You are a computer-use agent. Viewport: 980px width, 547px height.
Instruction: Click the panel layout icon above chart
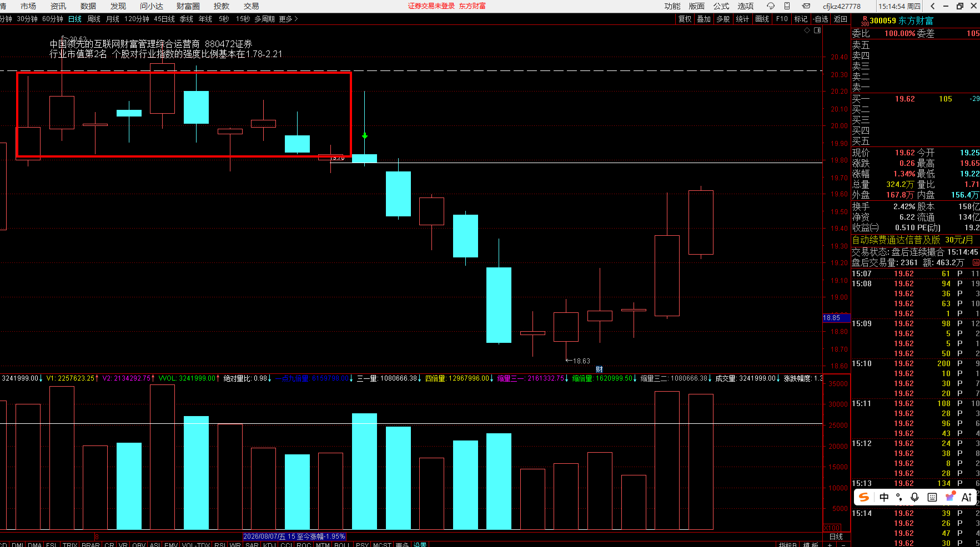tap(817, 31)
